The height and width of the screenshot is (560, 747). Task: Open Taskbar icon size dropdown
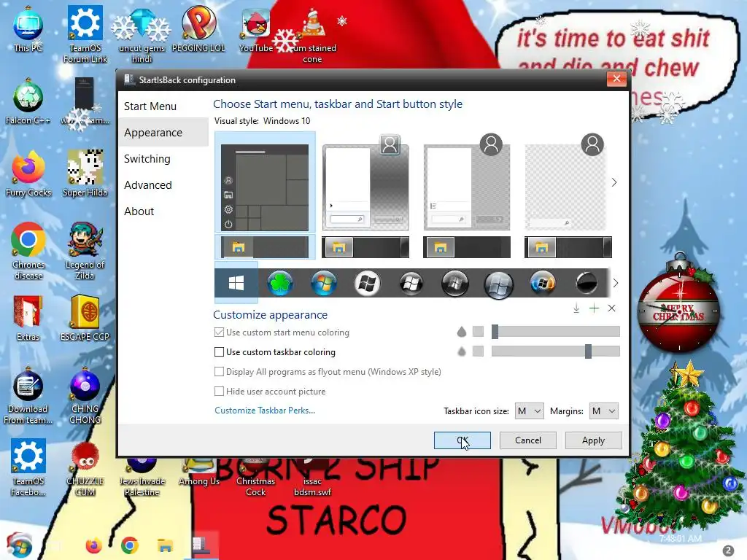[x=530, y=411]
